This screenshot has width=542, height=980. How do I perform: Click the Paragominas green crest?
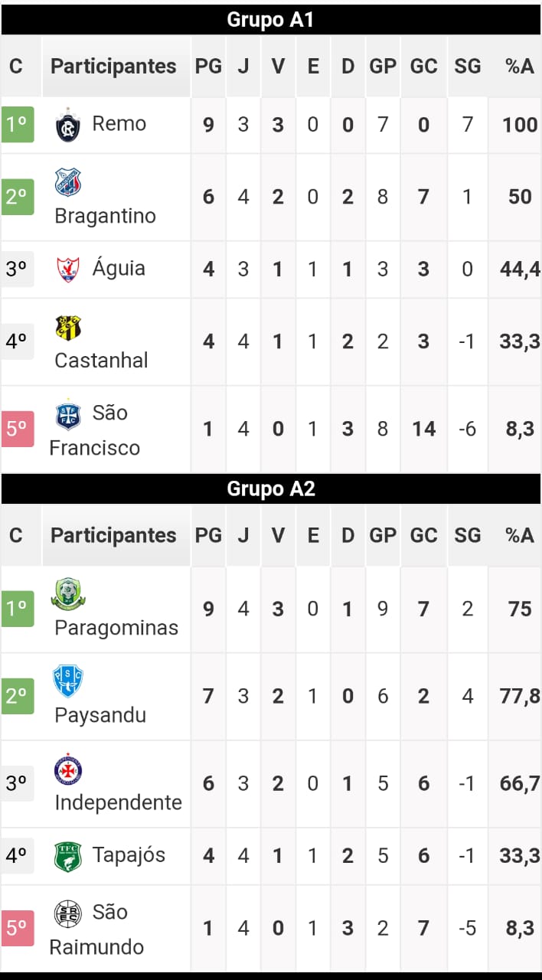(68, 594)
